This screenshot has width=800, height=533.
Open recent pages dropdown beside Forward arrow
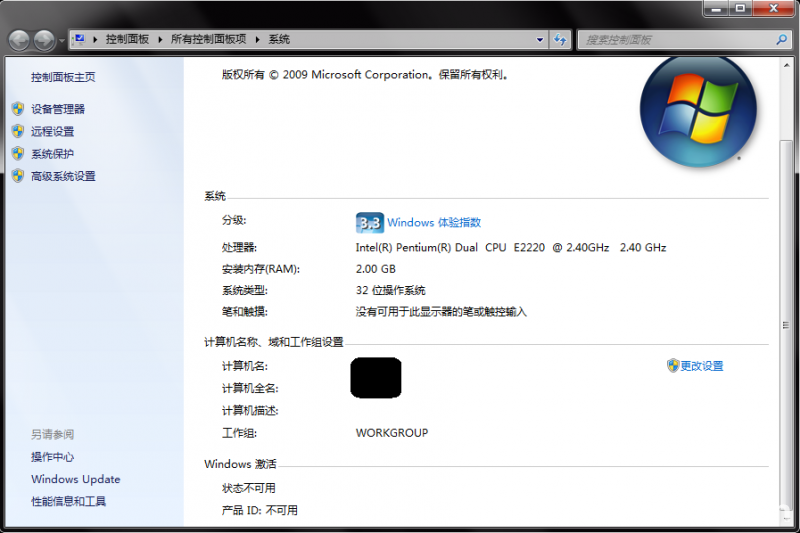pos(62,40)
